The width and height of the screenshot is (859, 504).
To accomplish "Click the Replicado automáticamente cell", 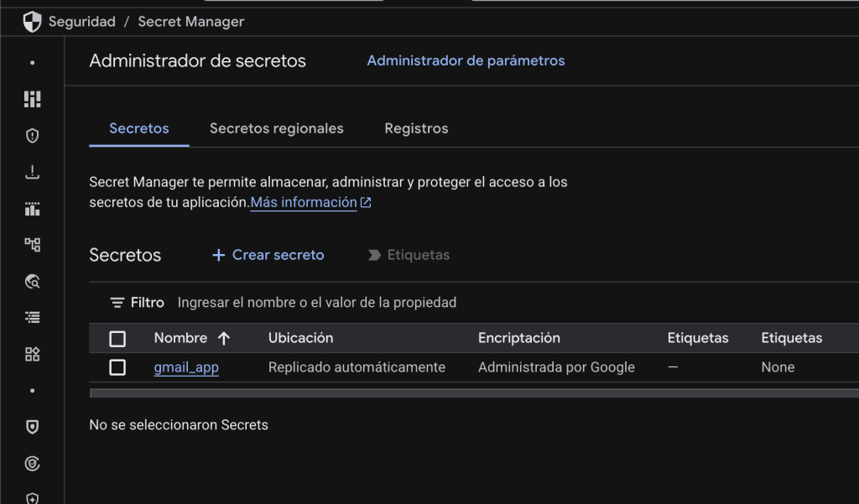I will (357, 367).
